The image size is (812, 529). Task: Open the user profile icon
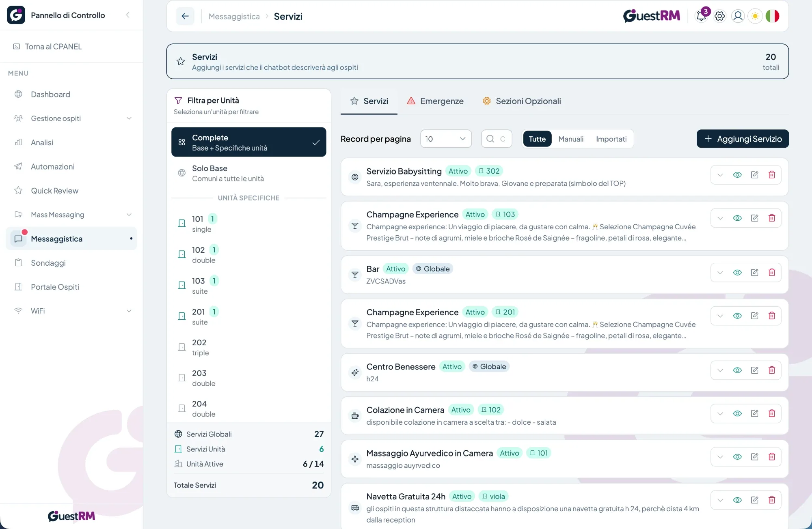(x=738, y=16)
